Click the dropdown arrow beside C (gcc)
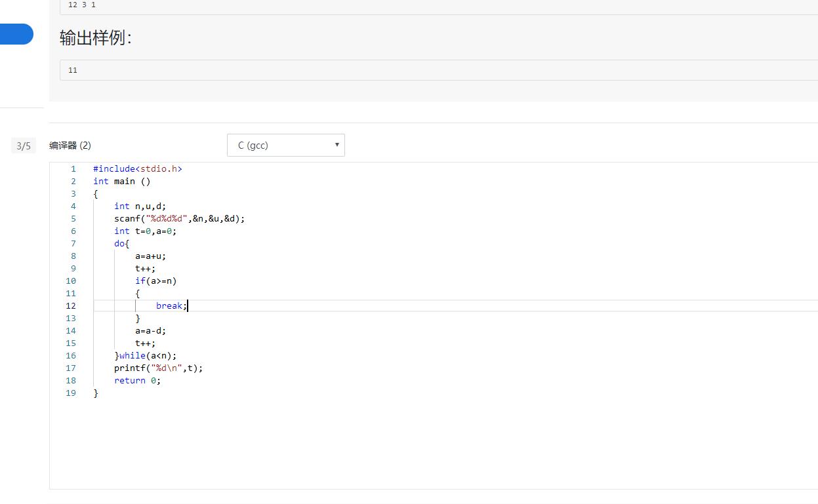The width and height of the screenshot is (818, 504). coord(337,145)
